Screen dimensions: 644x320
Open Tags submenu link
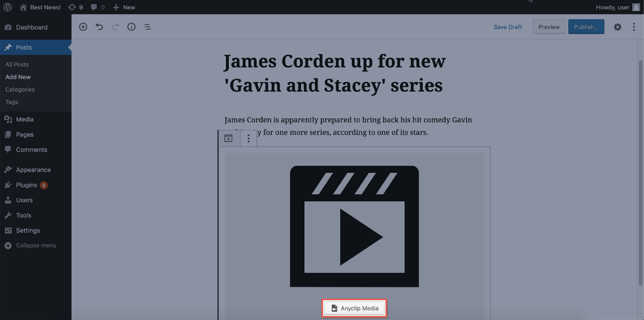(11, 102)
